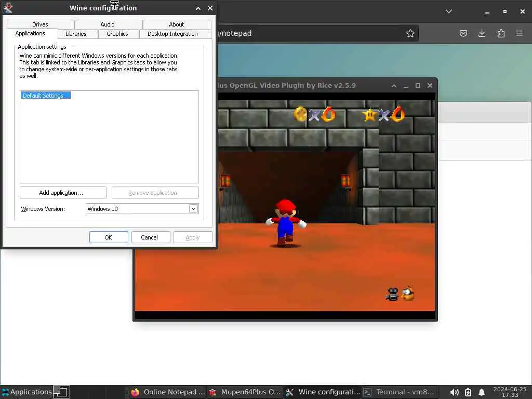Click the Windows 10 version combo box
The width and height of the screenshot is (532, 399).
tap(142, 209)
